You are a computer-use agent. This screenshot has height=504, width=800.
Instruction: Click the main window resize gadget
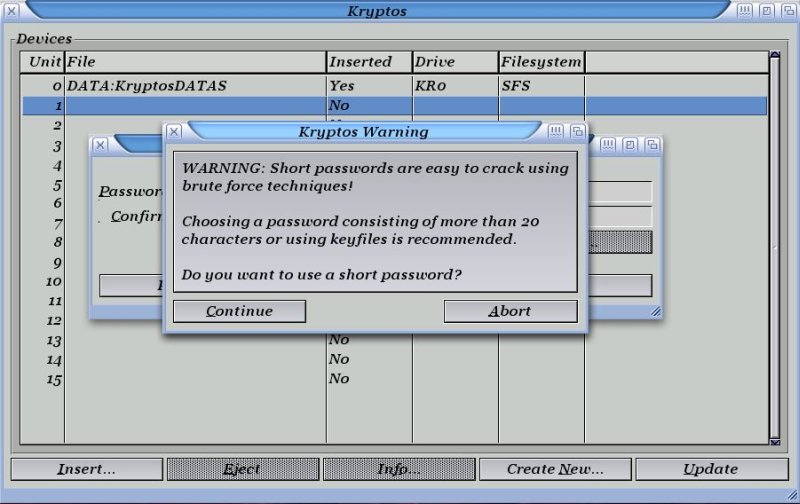(792, 495)
